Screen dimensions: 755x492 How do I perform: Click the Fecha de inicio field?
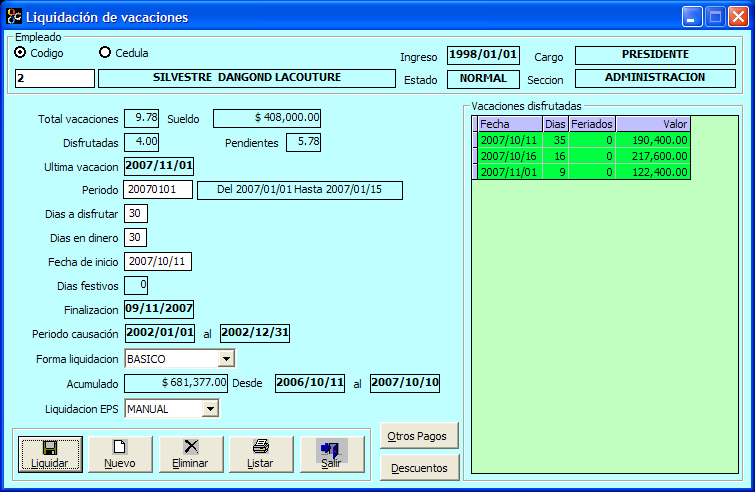coord(158,261)
